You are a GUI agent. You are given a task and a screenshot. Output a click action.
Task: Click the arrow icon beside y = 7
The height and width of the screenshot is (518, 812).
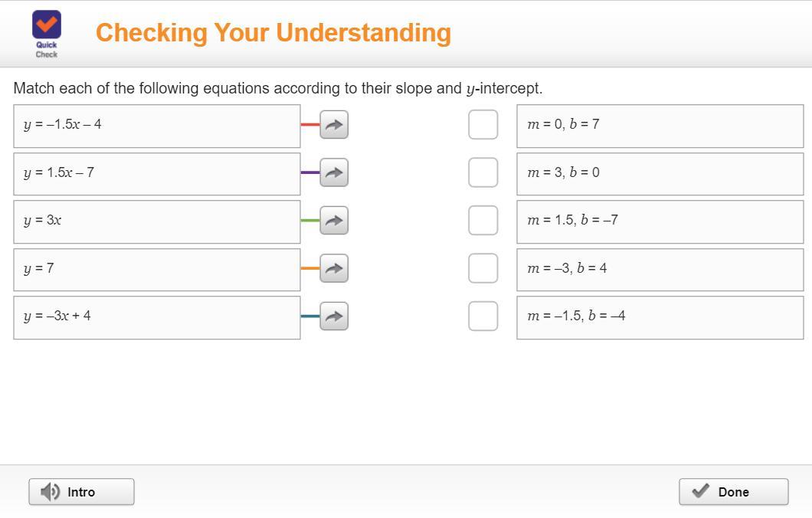[334, 268]
